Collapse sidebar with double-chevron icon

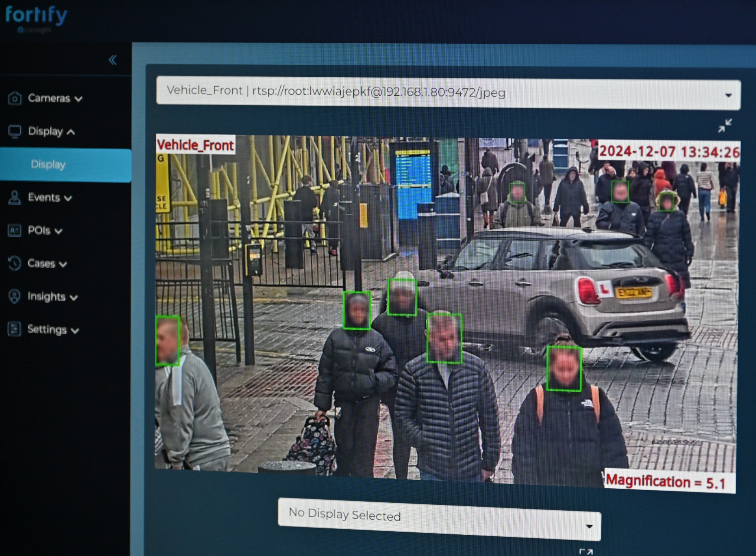(x=113, y=60)
